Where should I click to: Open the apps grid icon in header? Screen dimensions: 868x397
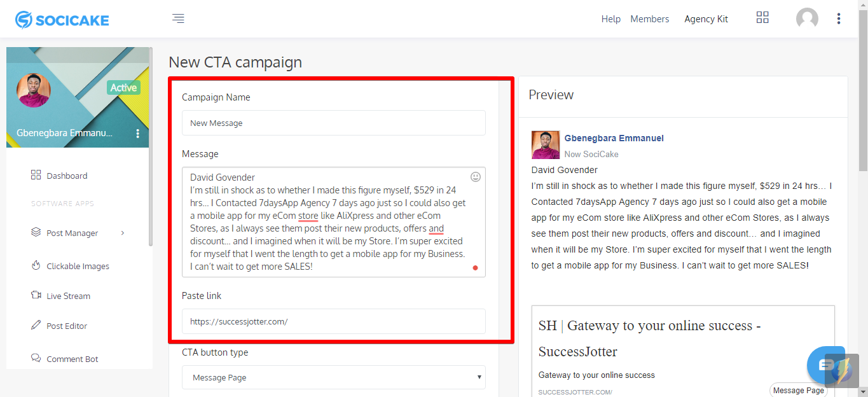coord(762,18)
